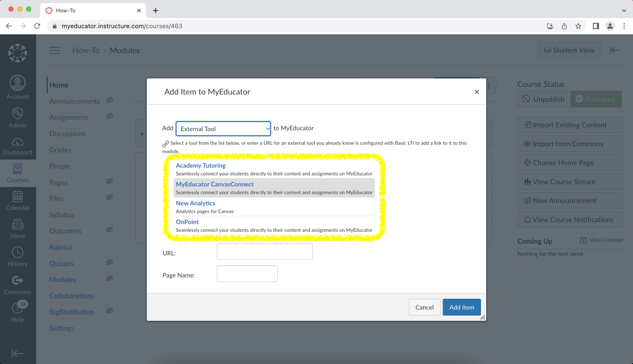This screenshot has height=364, width=633.
Task: Bookmark this page star icon
Action: tap(578, 26)
